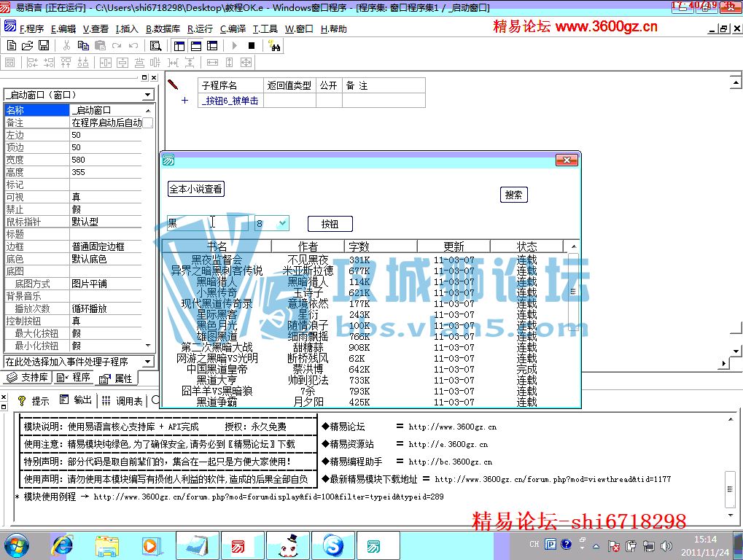This screenshot has height=560, width=743.
Task: Click the Paste clipboard icon
Action: coord(100,45)
